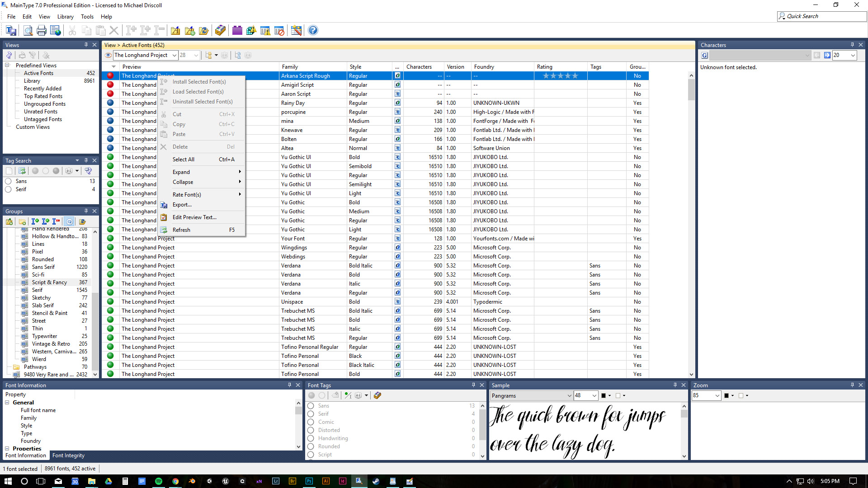This screenshot has height=488, width=868.
Task: Click the Edit Preview Text button
Action: (194, 217)
